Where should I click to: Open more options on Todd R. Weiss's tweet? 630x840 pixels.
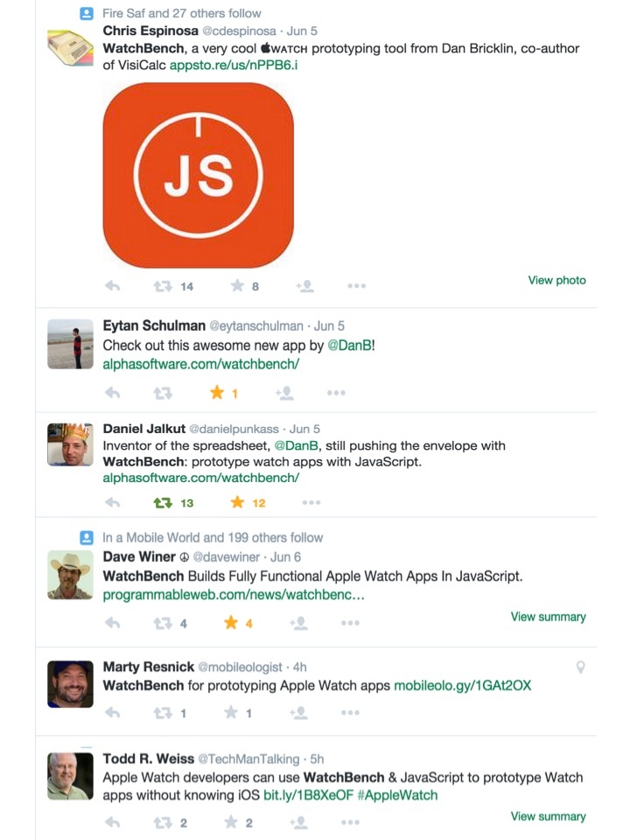click(350, 822)
